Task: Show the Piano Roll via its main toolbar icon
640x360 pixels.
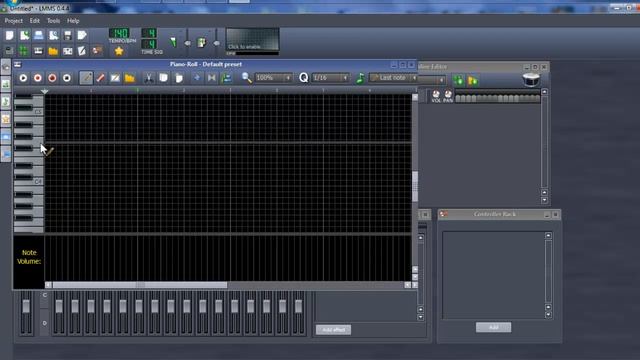Action: tap(38, 51)
